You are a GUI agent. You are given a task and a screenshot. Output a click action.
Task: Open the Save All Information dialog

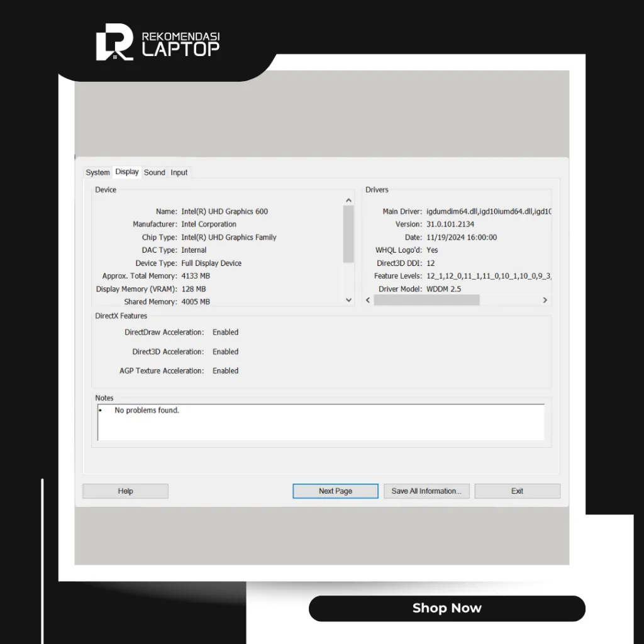[x=426, y=491]
